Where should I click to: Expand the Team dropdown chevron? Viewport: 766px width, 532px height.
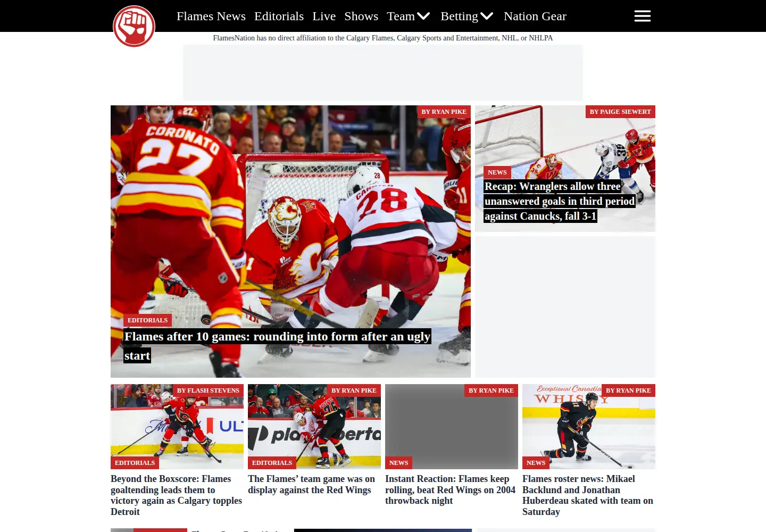click(424, 16)
